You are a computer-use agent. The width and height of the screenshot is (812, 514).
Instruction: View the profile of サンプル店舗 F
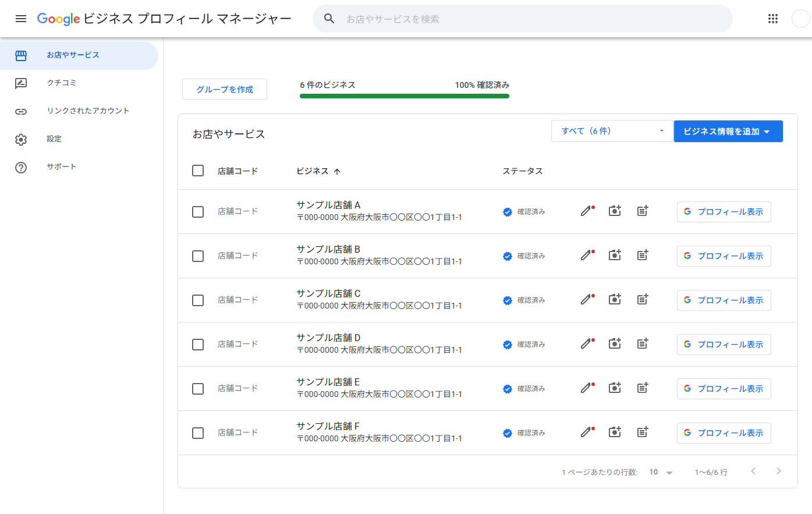click(724, 433)
